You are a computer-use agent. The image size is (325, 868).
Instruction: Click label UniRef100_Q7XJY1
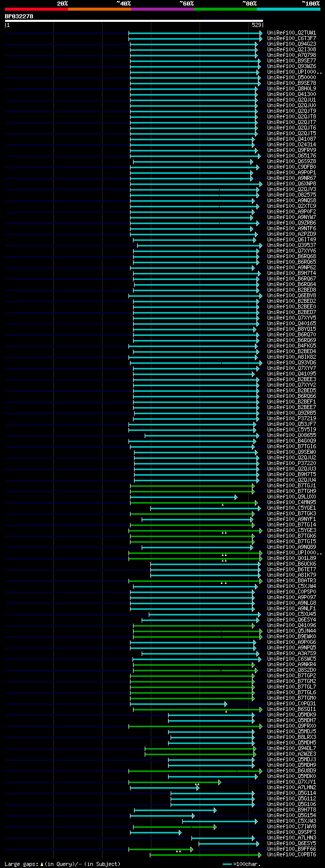[291, 782]
